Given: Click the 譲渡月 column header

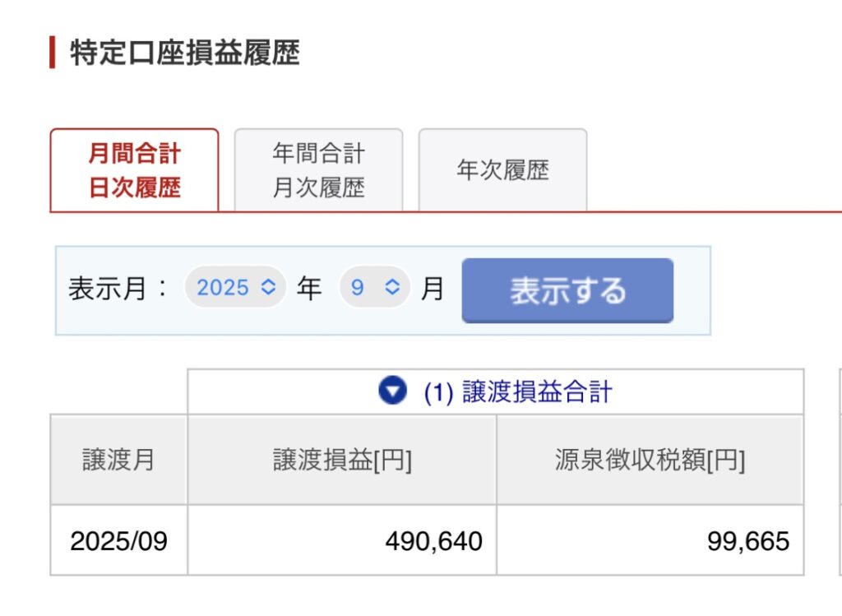Looking at the screenshot, I should point(118,460).
